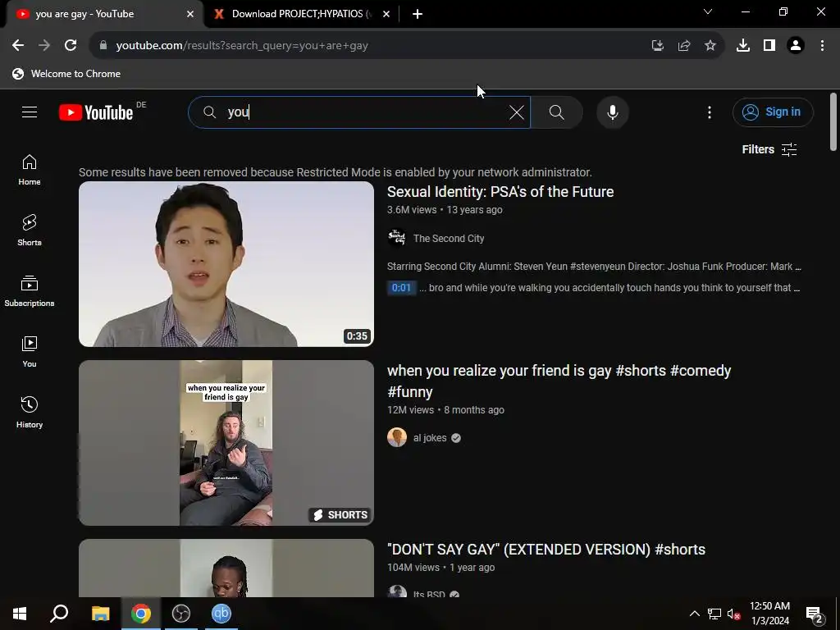This screenshot has height=630, width=840.
Task: Open "DON'T SAY GAY" (EXTENDED VERSION) title
Action: tap(546, 549)
